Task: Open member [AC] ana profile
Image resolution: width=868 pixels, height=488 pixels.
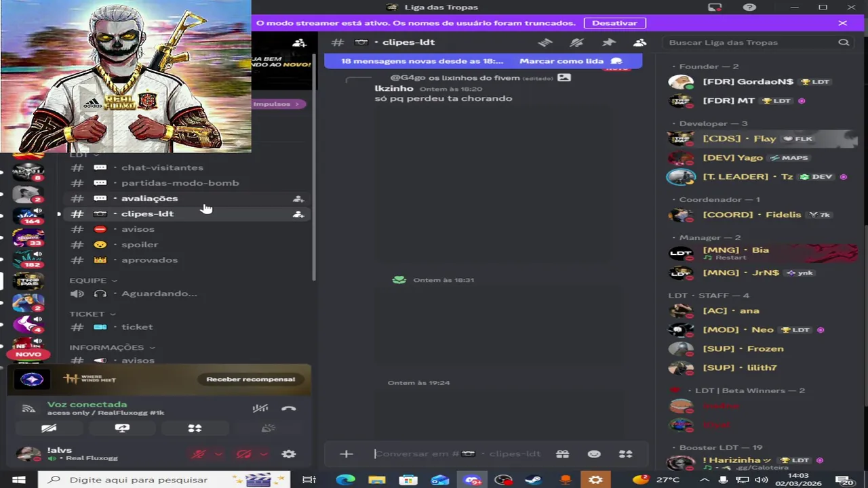Action: [763, 311]
